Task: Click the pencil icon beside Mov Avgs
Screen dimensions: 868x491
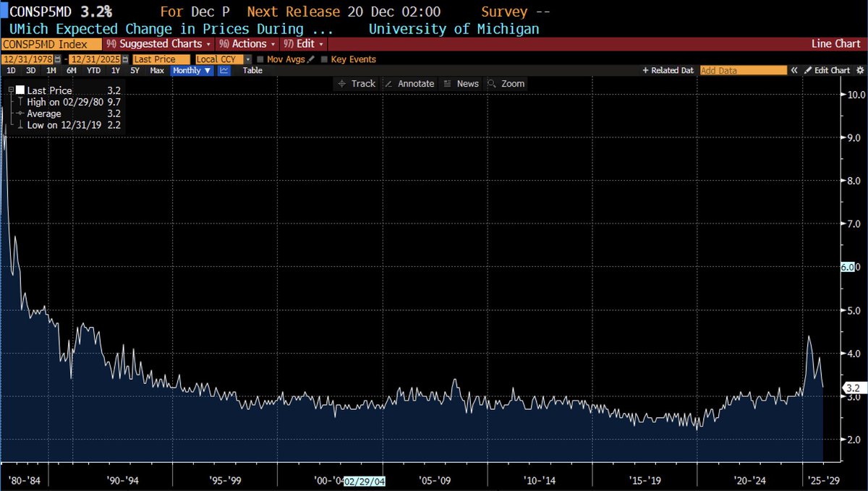Action: 311,59
